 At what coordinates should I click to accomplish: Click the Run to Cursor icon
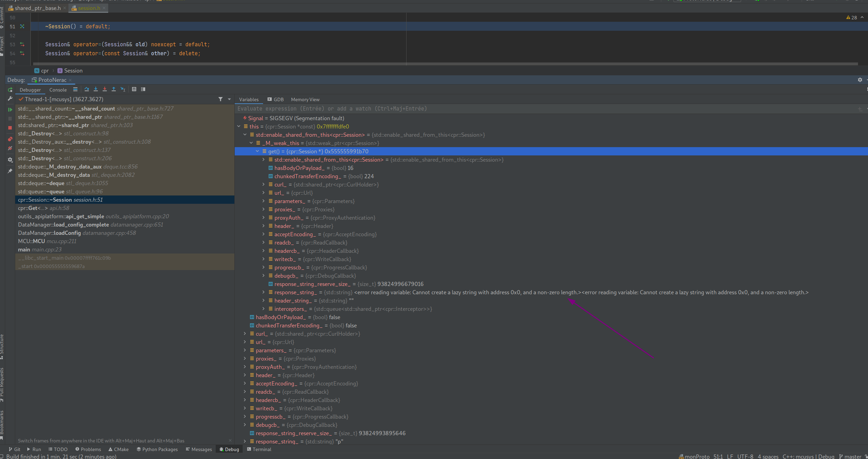pyautogui.click(x=123, y=89)
